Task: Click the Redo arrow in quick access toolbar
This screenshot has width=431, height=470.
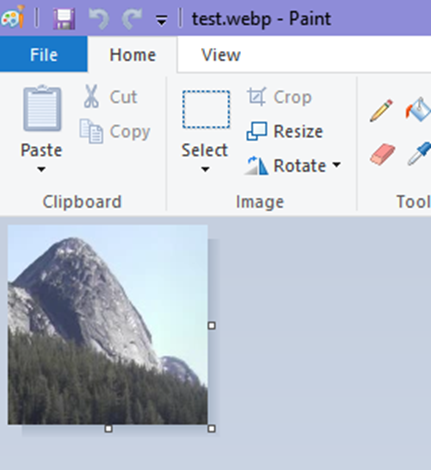Action: [x=132, y=19]
